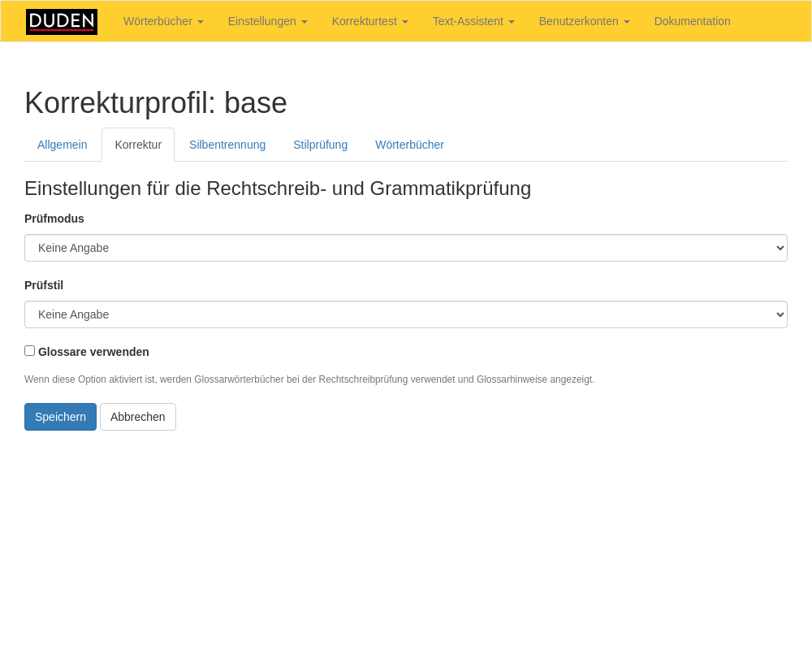The height and width of the screenshot is (650, 812).
Task: Switch to the Silbentrennung tab
Action: click(227, 145)
